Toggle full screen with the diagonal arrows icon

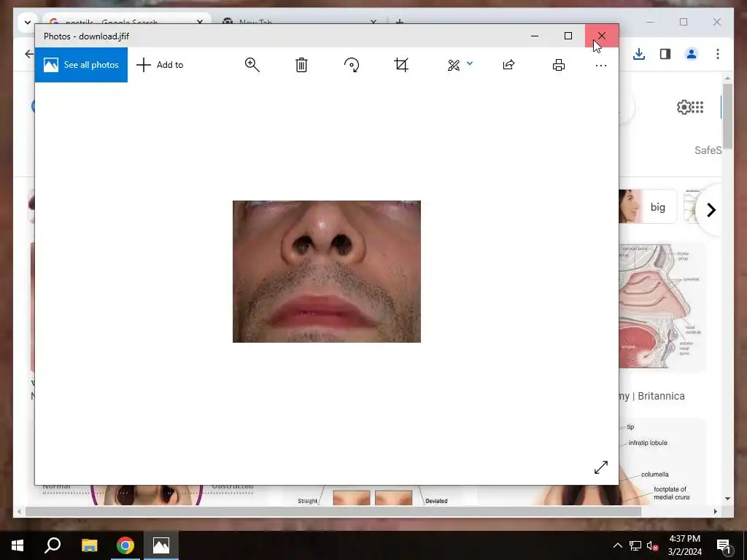coord(601,467)
